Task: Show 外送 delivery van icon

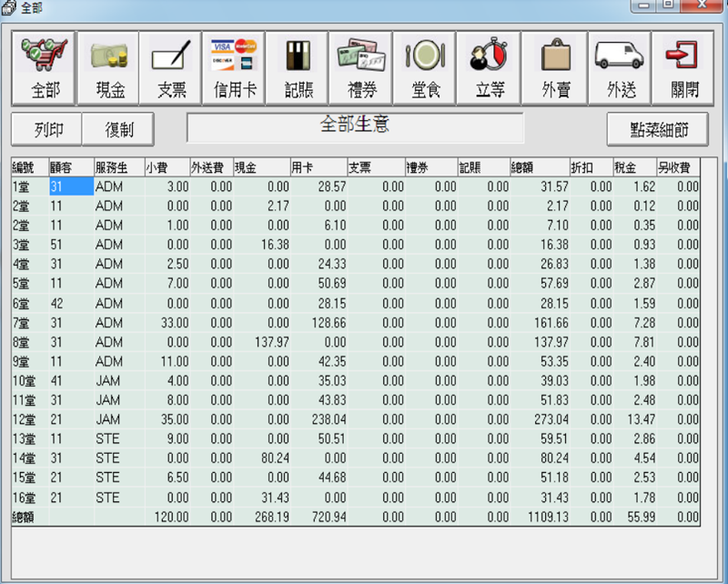Action: point(620,68)
